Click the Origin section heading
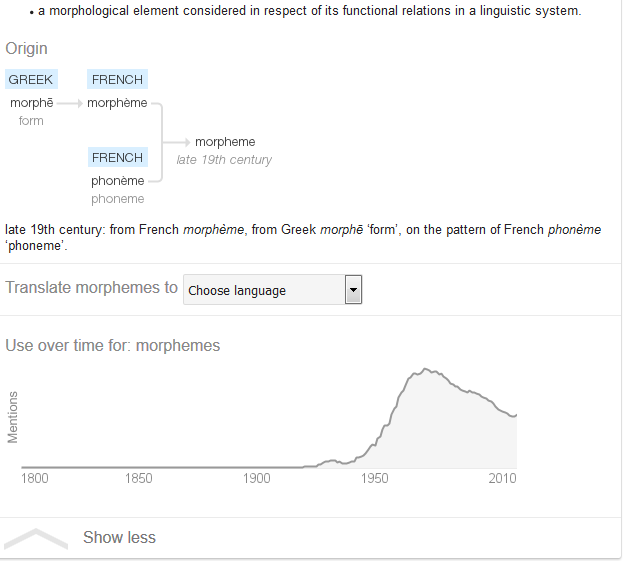Image resolution: width=626 pixels, height=561 pixels. click(x=26, y=49)
